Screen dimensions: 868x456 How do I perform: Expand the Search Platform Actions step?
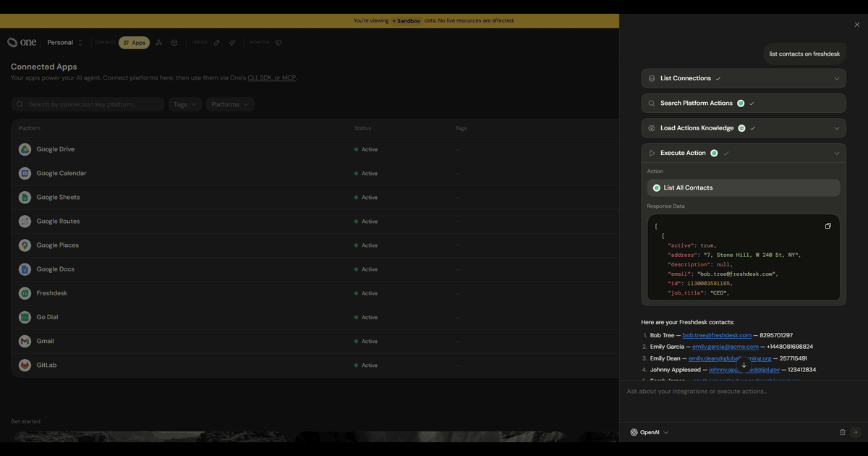point(744,103)
